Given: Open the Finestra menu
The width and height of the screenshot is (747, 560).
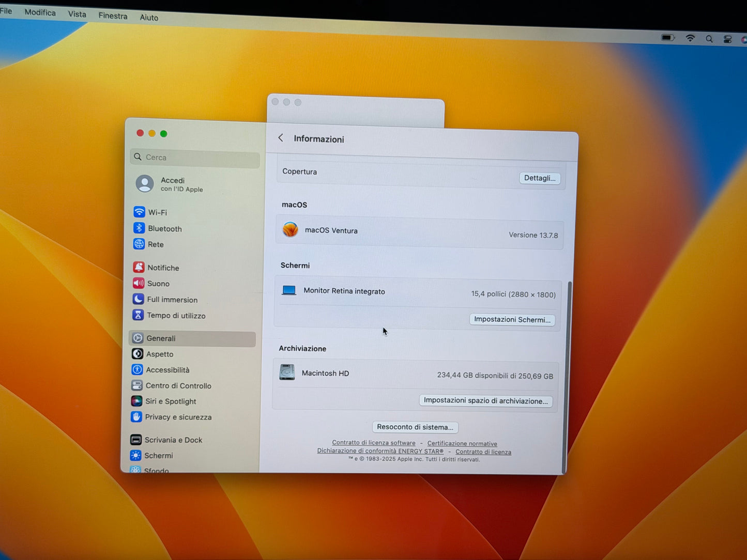Looking at the screenshot, I should click(x=113, y=15).
